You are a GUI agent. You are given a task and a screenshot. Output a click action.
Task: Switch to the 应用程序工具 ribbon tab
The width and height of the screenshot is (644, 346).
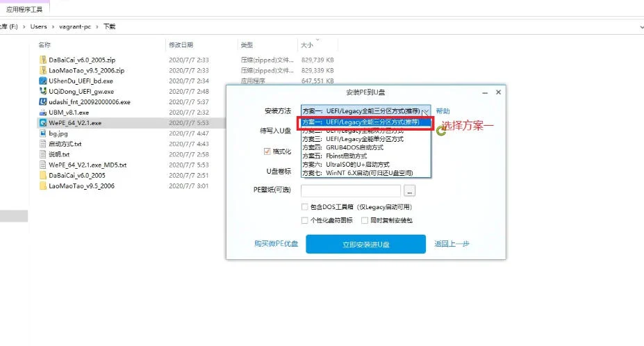click(24, 9)
